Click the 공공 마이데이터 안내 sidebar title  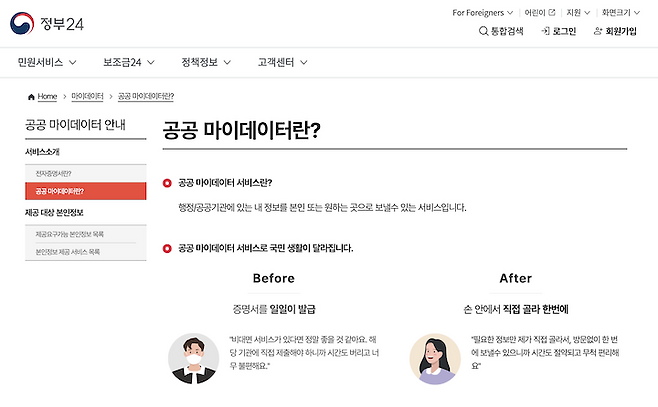tap(75, 125)
